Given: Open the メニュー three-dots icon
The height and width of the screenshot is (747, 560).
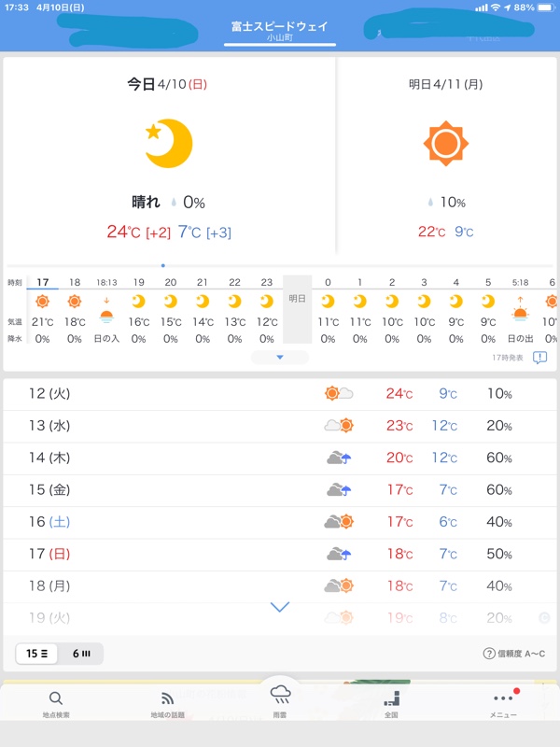Looking at the screenshot, I should click(x=503, y=698).
